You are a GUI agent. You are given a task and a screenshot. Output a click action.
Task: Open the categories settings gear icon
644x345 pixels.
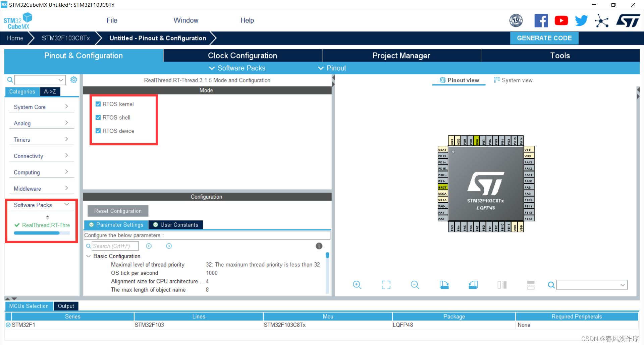click(x=74, y=80)
